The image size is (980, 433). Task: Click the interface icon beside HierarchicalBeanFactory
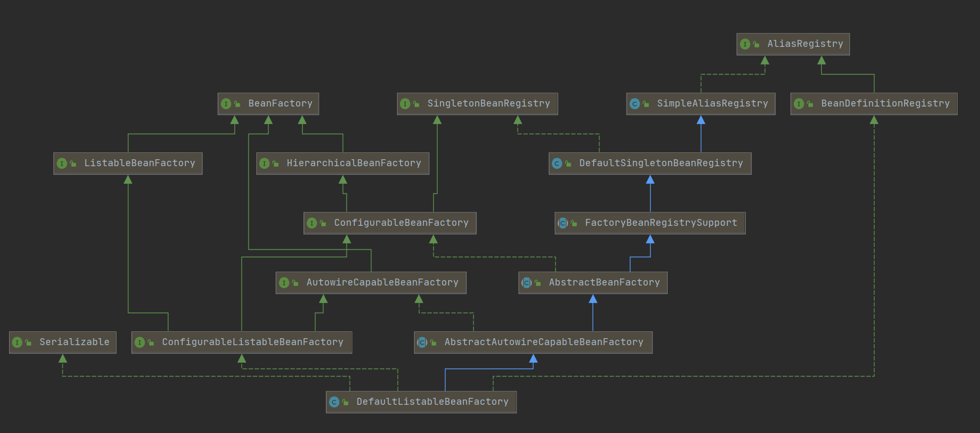pyautogui.click(x=264, y=164)
